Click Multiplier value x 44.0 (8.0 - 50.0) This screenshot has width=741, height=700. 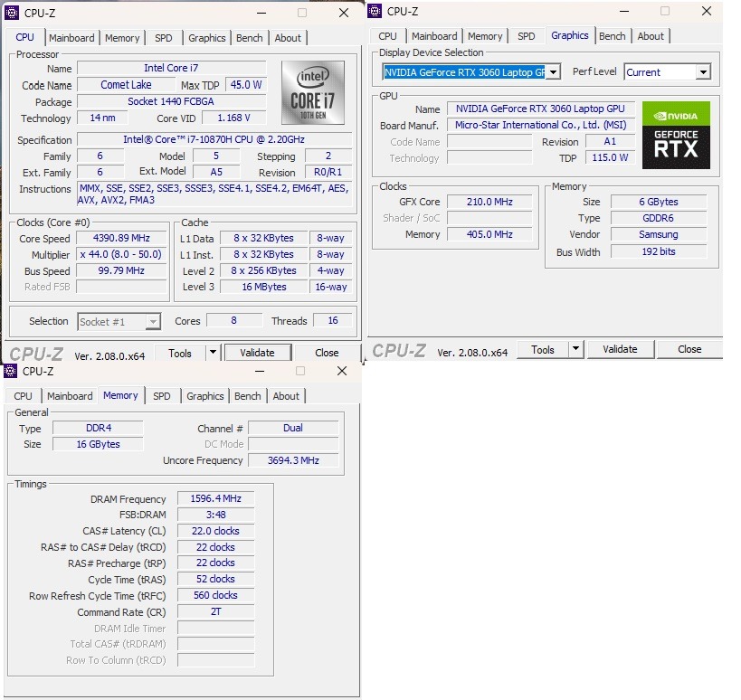(x=121, y=254)
